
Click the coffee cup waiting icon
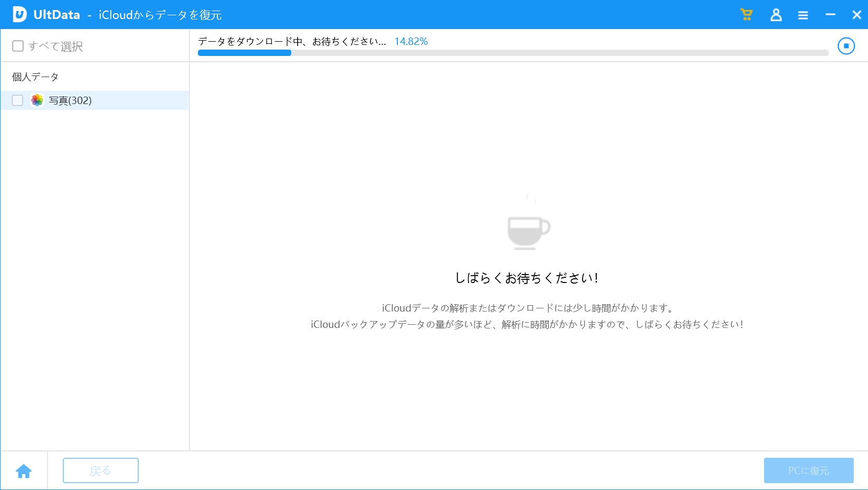528,231
